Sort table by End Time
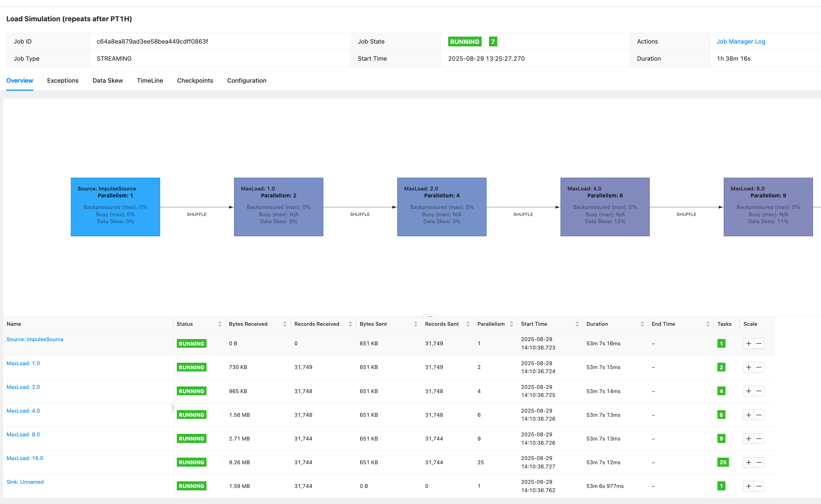This screenshot has width=821, height=504. tap(708, 324)
